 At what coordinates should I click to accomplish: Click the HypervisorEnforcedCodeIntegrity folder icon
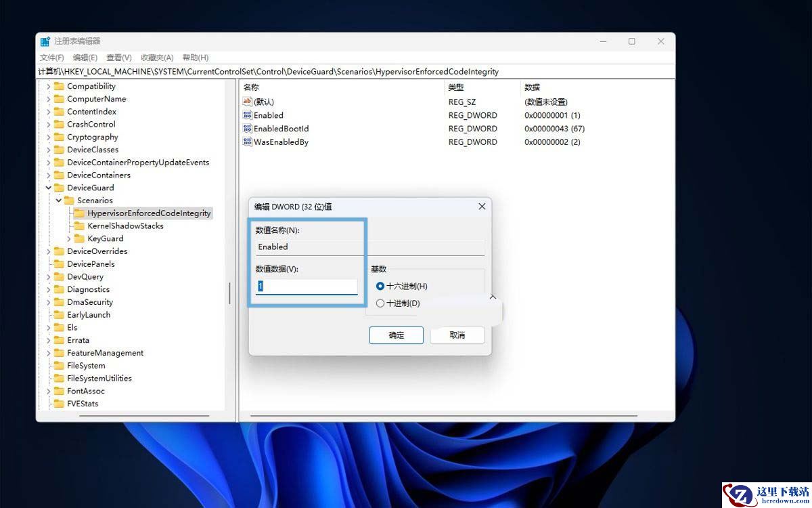pyautogui.click(x=79, y=213)
